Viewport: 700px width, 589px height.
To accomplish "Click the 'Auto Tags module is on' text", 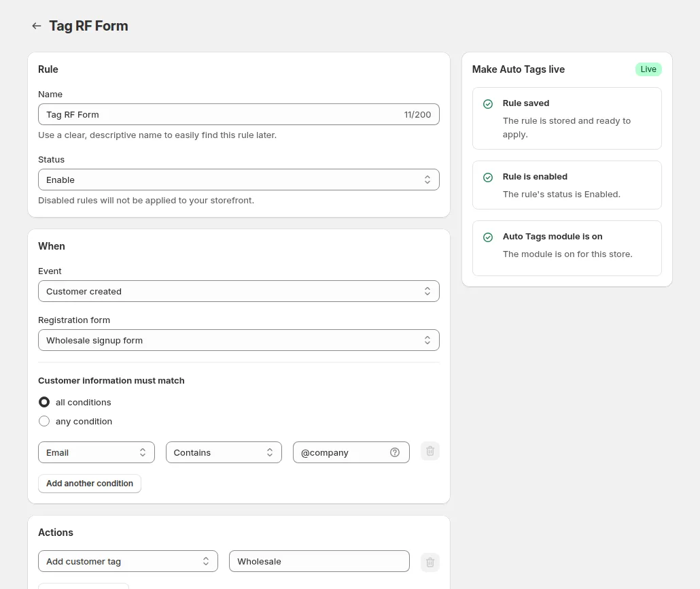I will (553, 237).
